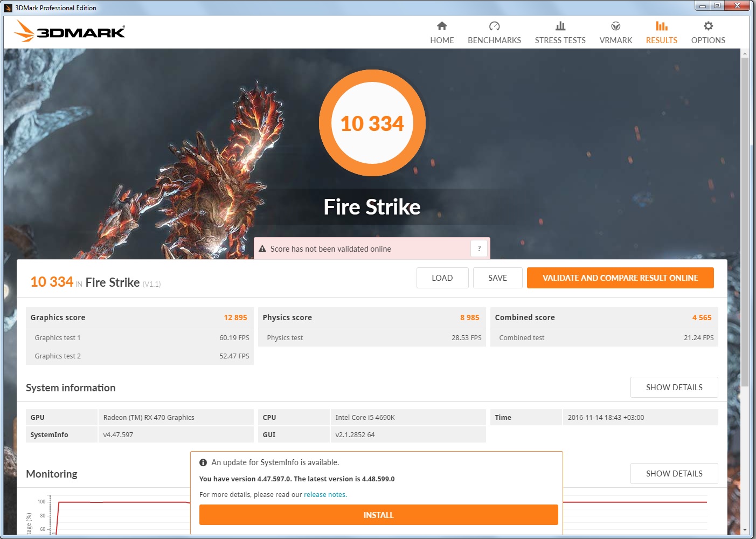Click the Stress Tests bar chart icon
This screenshot has width=756, height=539.
(560, 26)
